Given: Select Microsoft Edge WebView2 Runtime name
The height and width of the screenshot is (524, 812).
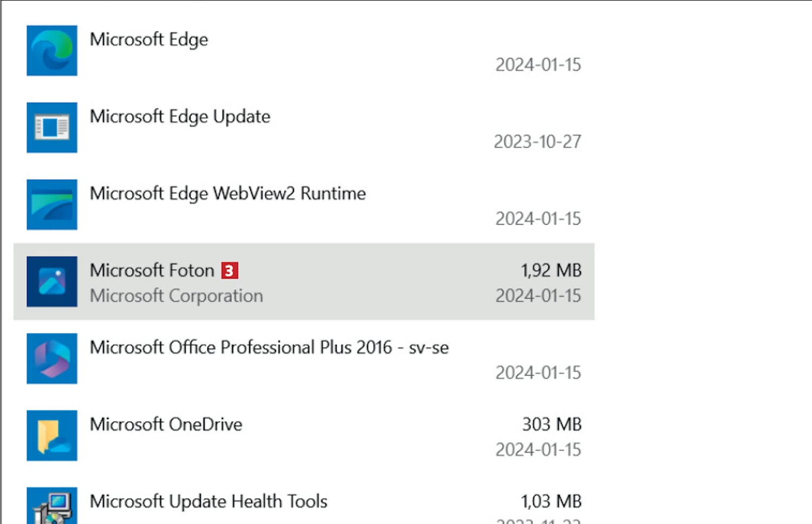Looking at the screenshot, I should point(228,193).
